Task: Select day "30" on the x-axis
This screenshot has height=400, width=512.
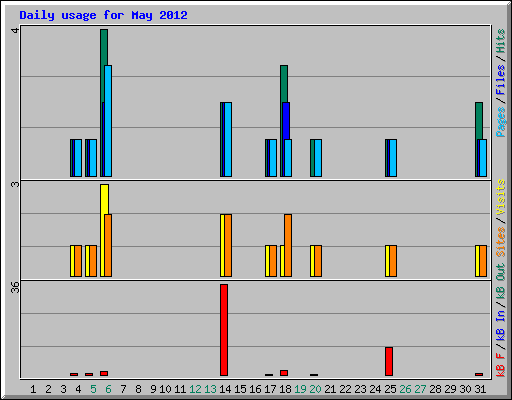Action: [x=465, y=389]
